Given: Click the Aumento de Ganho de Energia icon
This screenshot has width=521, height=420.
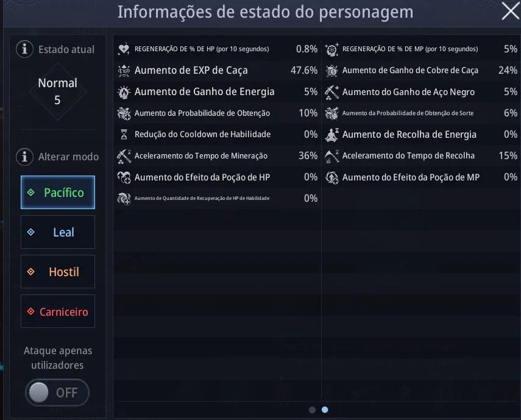Looking at the screenshot, I should point(124,92).
